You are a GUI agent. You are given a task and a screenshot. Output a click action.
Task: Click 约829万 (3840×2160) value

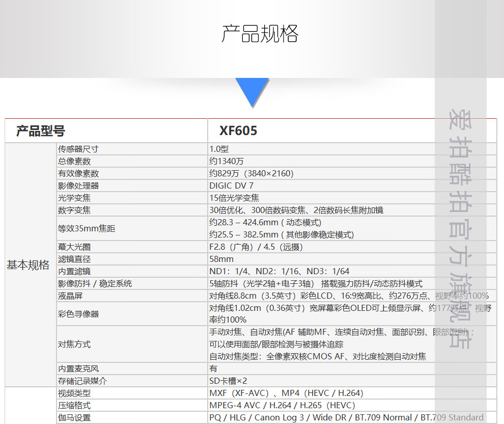[251, 173]
